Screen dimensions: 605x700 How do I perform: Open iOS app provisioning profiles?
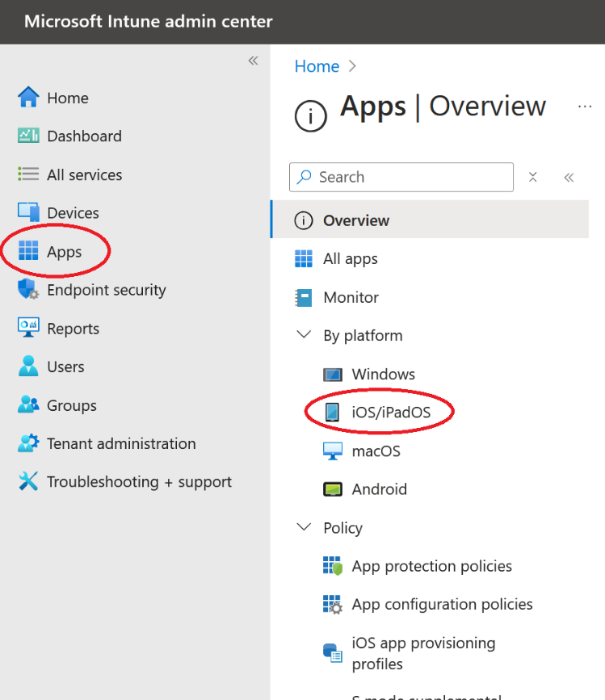click(424, 653)
